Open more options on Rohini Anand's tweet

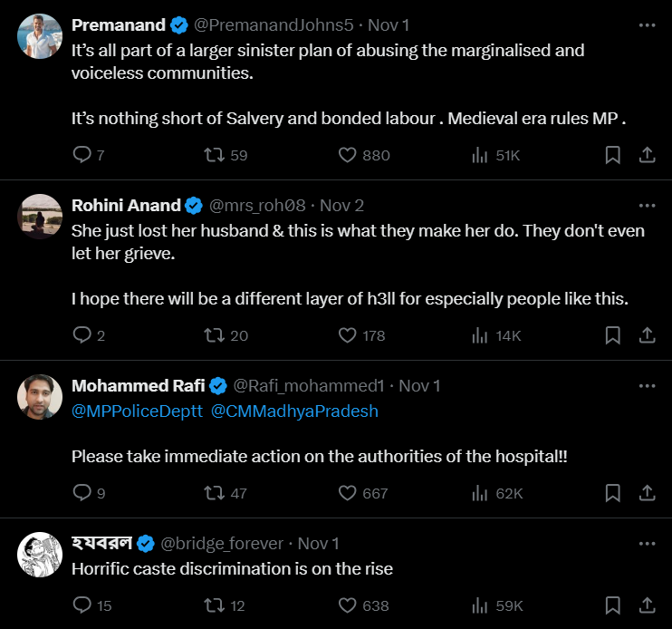coord(647,205)
